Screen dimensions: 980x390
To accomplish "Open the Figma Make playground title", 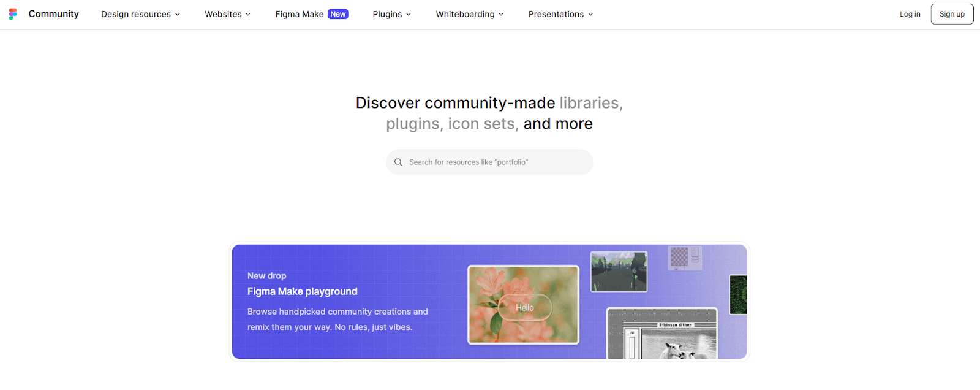I will 303,291.
